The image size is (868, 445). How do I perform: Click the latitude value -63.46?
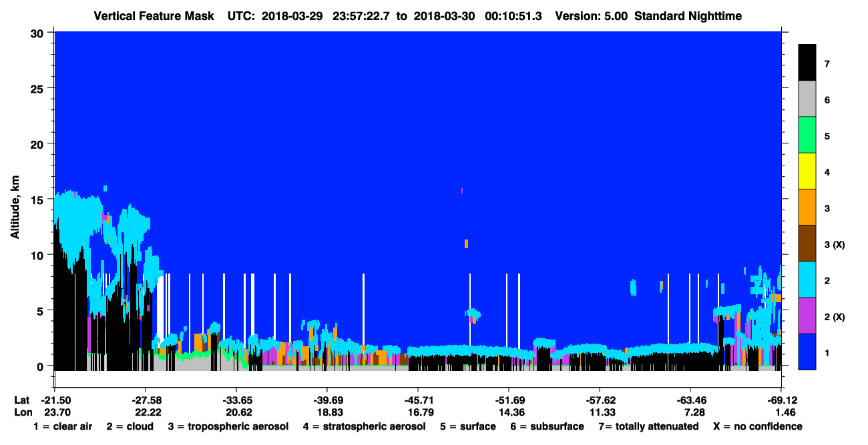pos(690,400)
